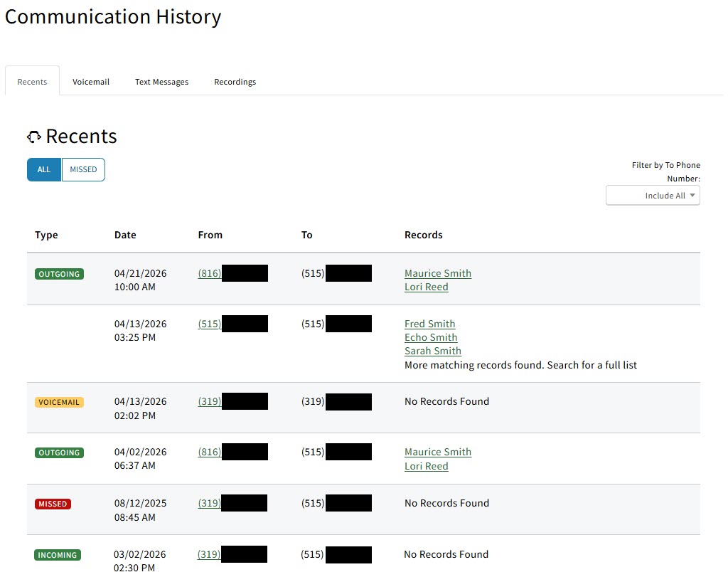Click the From column header
This screenshot has width=728, height=572.
pos(210,235)
